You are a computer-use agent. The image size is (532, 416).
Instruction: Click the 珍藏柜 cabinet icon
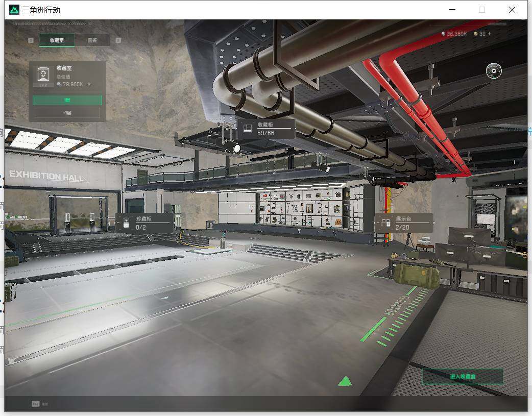click(x=126, y=223)
